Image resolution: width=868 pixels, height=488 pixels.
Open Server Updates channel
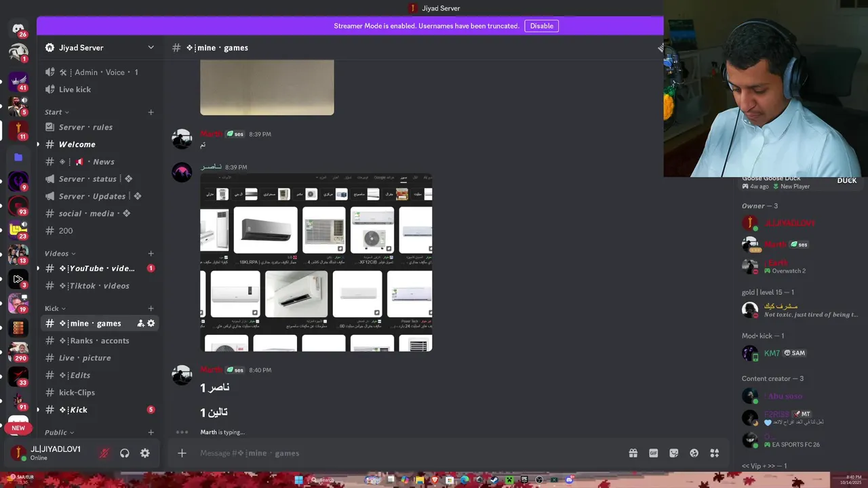pyautogui.click(x=100, y=196)
